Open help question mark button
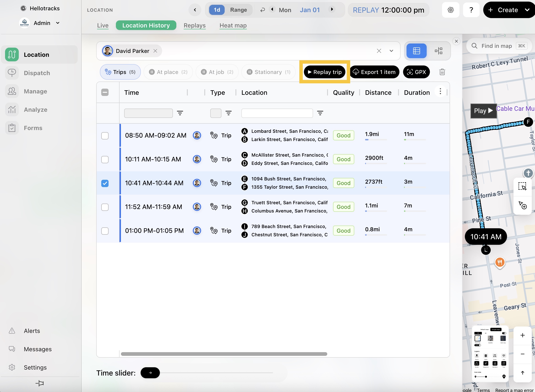The image size is (535, 392). [x=471, y=10]
